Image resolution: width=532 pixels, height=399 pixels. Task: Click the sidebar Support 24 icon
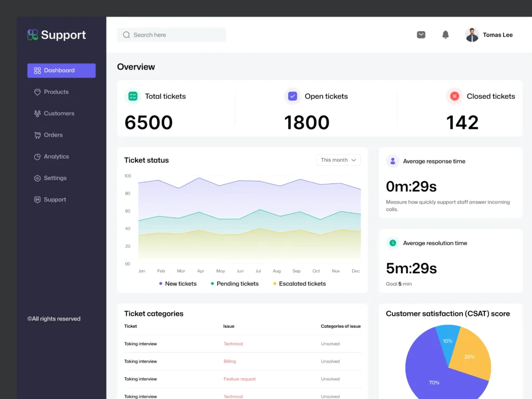pos(37,200)
